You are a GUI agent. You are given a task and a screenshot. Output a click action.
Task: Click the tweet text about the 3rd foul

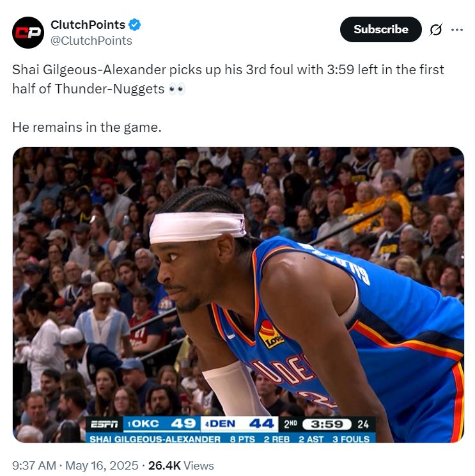tap(228, 79)
